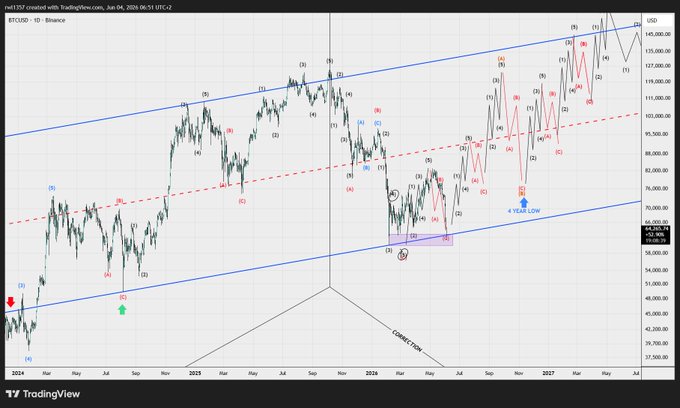
Task: Click the 135,000.00 price axis label
Action: pyautogui.click(x=657, y=51)
